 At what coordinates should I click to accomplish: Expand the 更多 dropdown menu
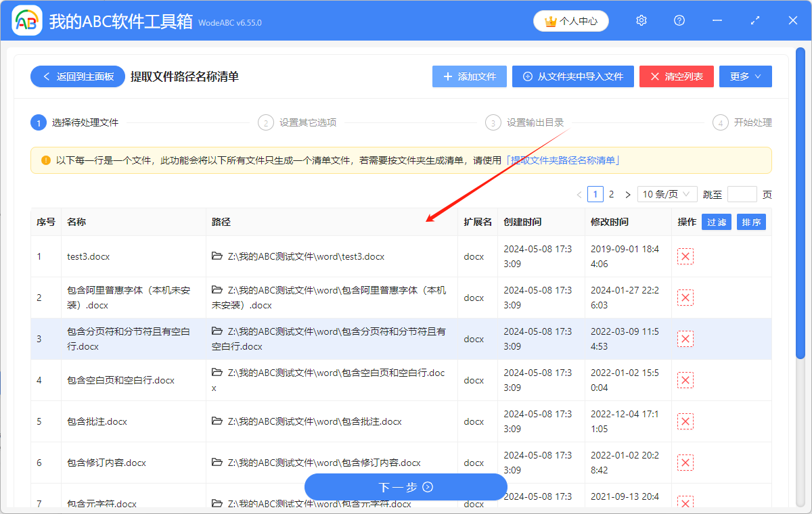[745, 76]
